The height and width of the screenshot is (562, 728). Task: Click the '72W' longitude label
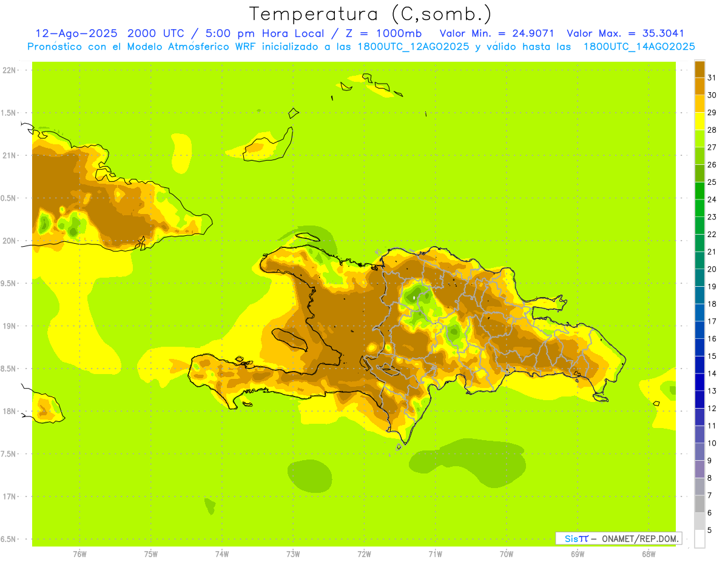[364, 554]
